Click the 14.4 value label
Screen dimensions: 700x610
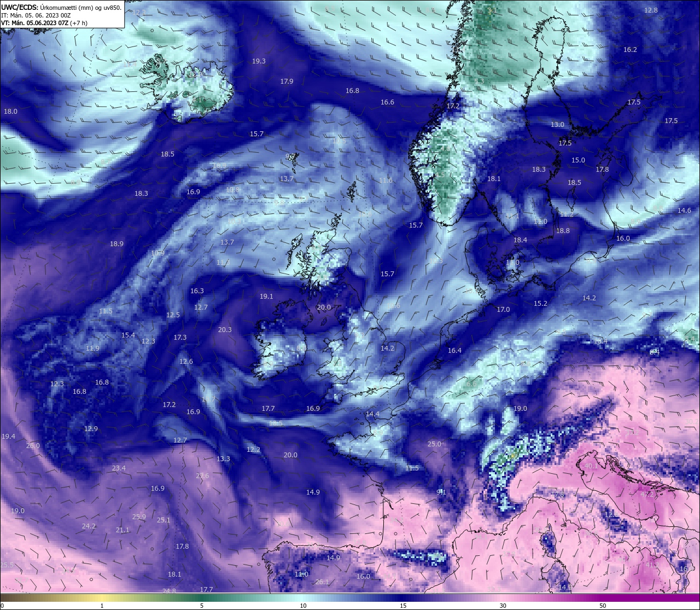point(372,414)
